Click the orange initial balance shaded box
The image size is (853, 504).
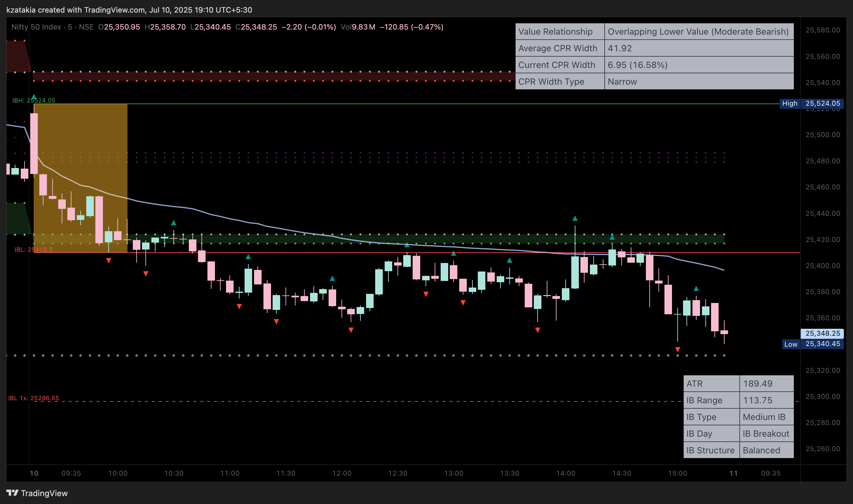(x=81, y=178)
